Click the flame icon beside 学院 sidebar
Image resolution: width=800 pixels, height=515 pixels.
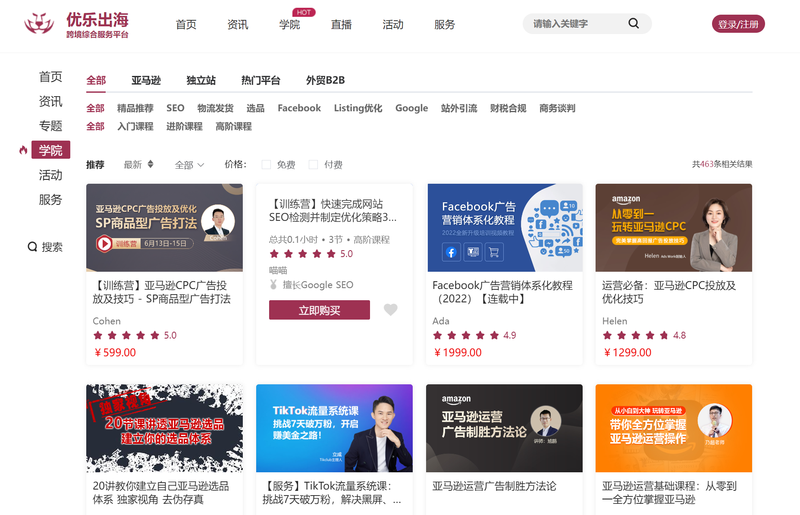click(x=23, y=150)
